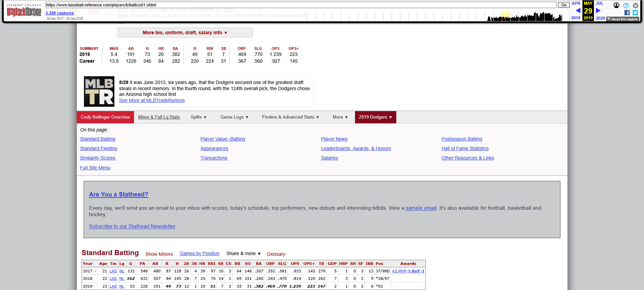644x290 pixels.
Task: Open Wayback help icon
Action: [x=626, y=5]
